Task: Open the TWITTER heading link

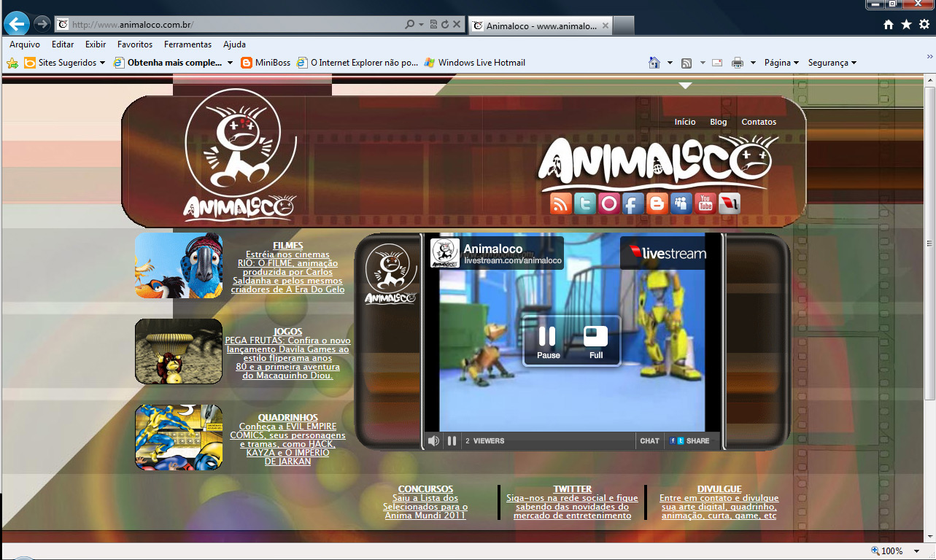Action: point(573,489)
